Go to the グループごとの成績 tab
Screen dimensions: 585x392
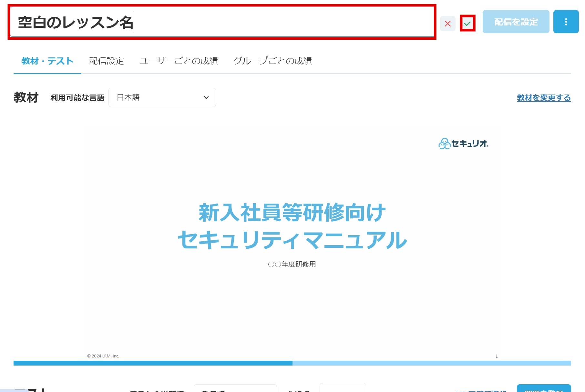(272, 61)
